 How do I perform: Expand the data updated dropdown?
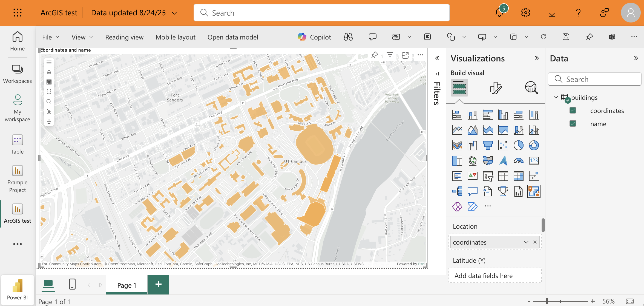[174, 13]
